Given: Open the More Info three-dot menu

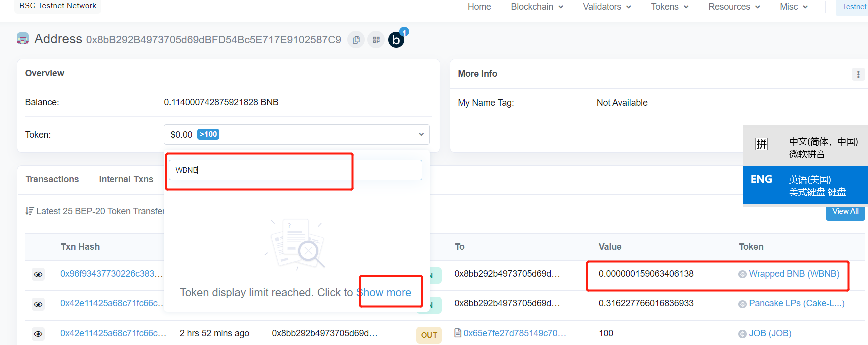Looking at the screenshot, I should coord(858,74).
